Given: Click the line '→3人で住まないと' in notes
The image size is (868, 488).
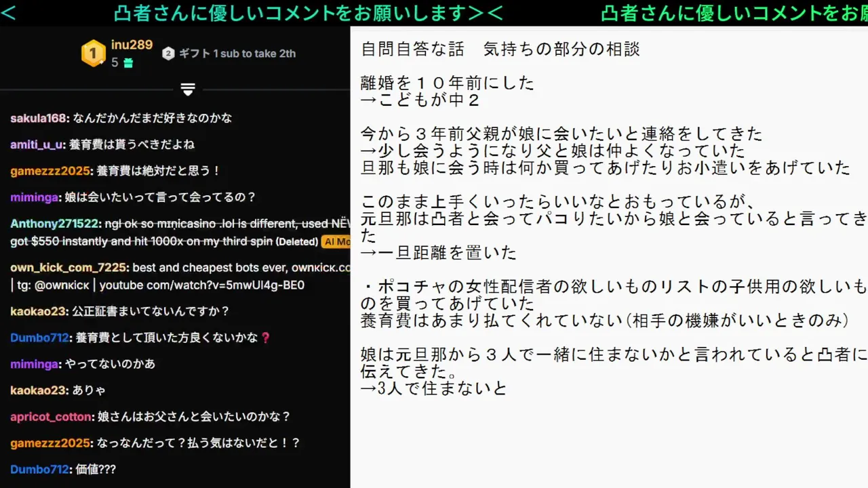Looking at the screenshot, I should (x=434, y=388).
